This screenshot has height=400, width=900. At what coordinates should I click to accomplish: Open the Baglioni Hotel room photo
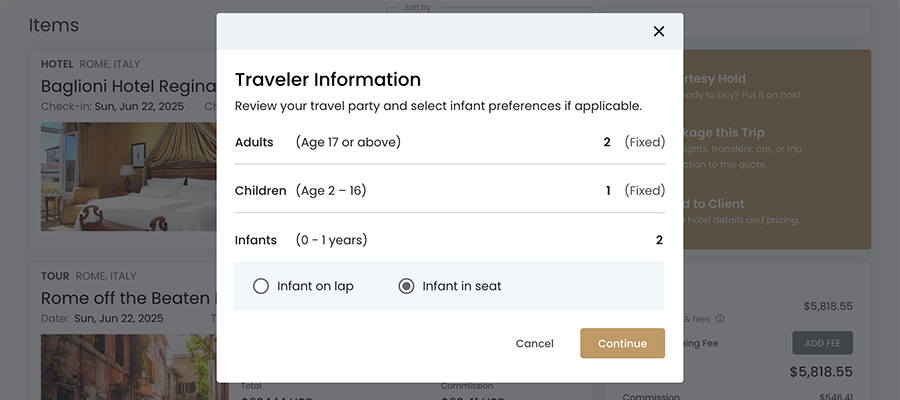click(128, 177)
